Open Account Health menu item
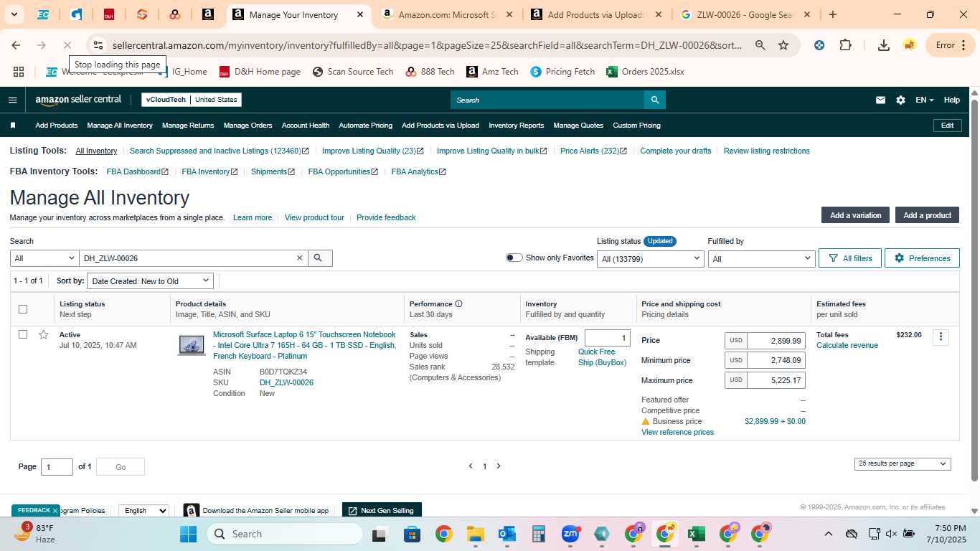The image size is (980, 551). pos(306,126)
